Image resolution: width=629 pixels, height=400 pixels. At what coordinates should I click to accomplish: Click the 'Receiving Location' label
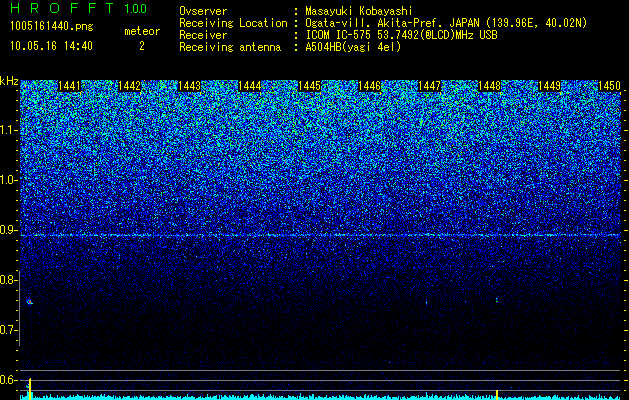tap(233, 24)
